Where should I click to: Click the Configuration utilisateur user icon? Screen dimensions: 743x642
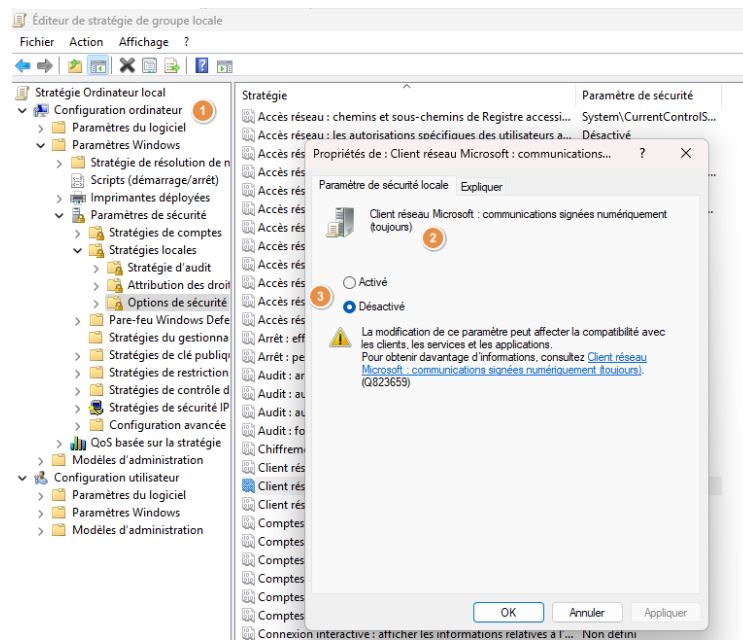41,478
